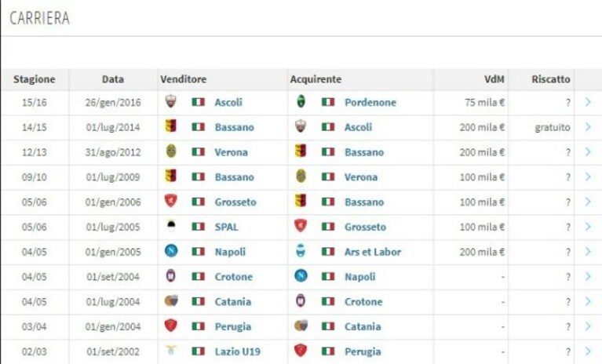
Task: Open the Ars et Labor club link
Action: tap(373, 252)
